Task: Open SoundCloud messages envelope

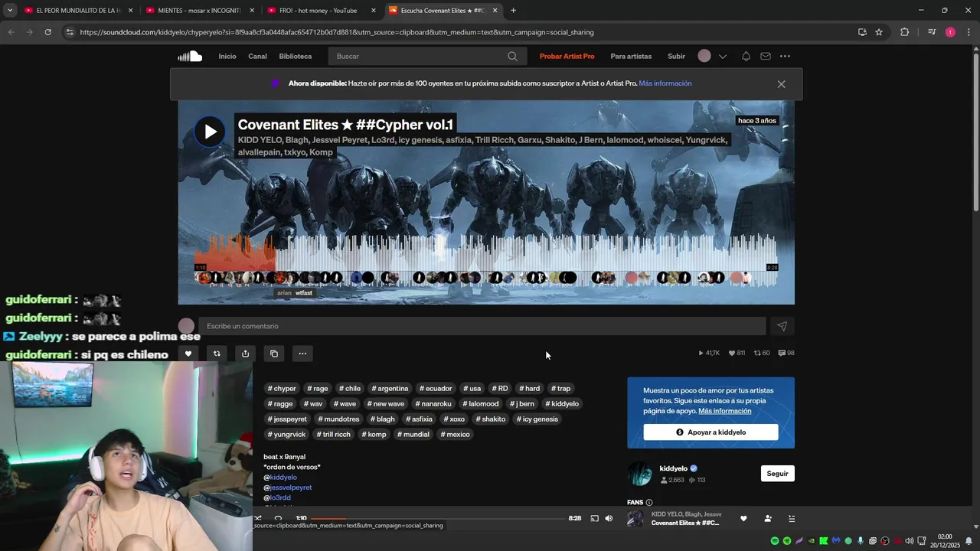Action: click(766, 56)
